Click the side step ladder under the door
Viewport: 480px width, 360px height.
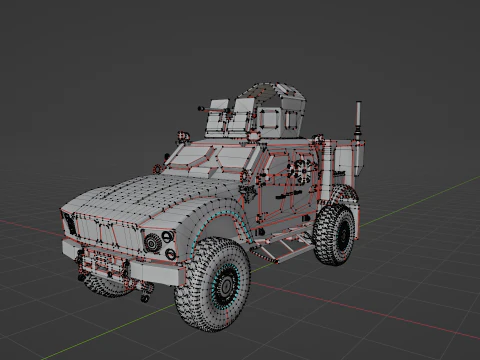[283, 246]
